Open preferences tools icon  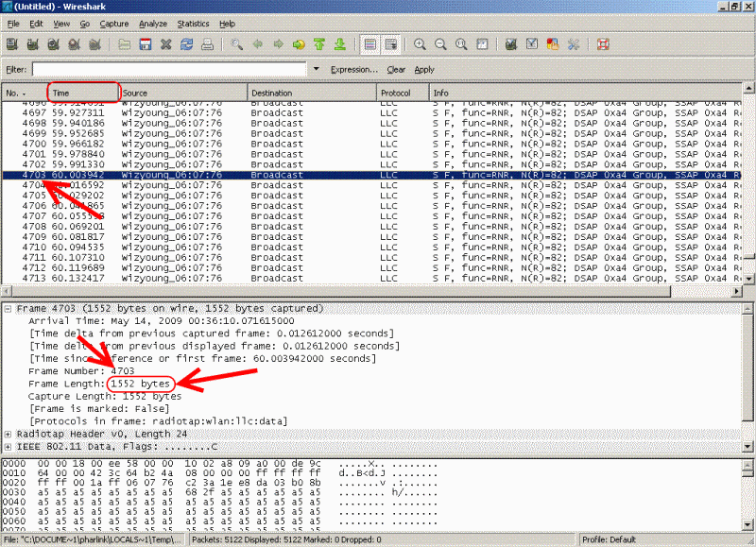coord(574,44)
